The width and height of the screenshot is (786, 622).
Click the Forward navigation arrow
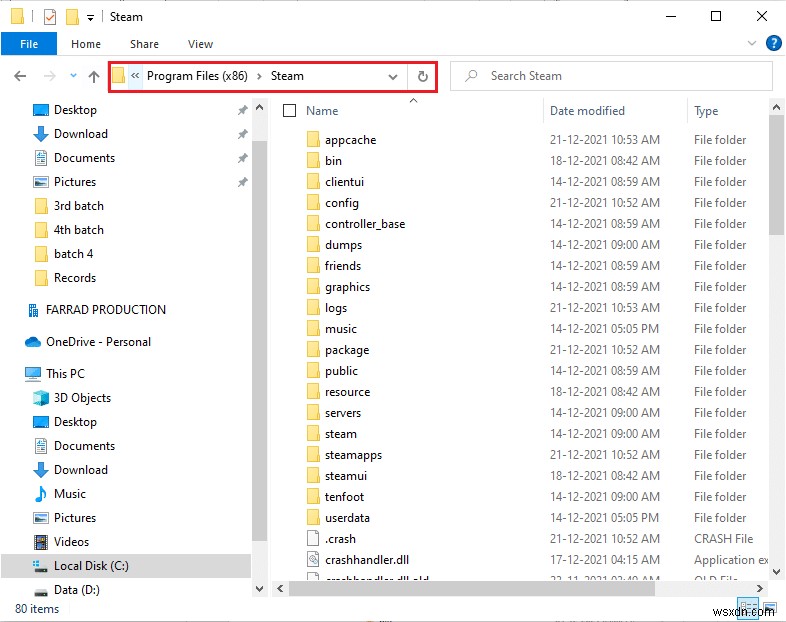click(x=50, y=76)
